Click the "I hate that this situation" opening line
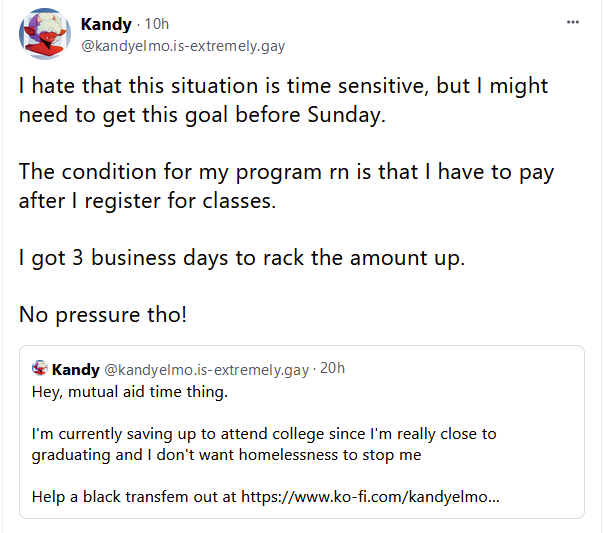The height and width of the screenshot is (533, 603). point(283,85)
